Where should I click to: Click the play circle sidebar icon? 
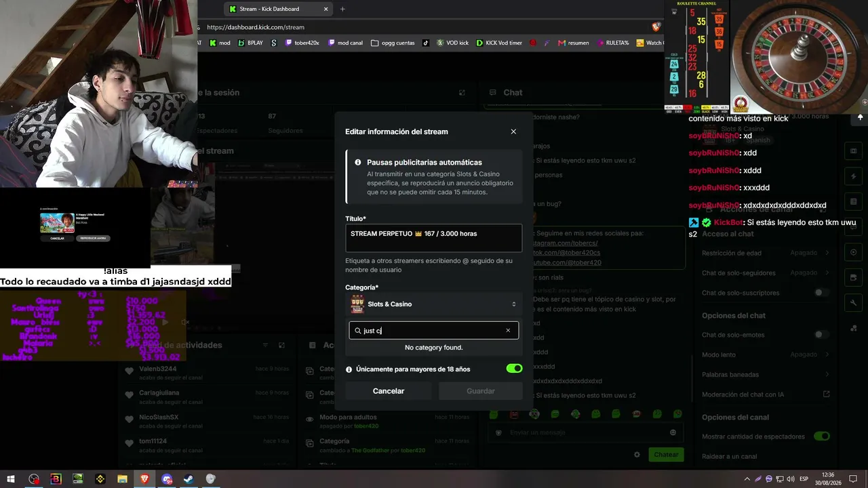point(853,252)
